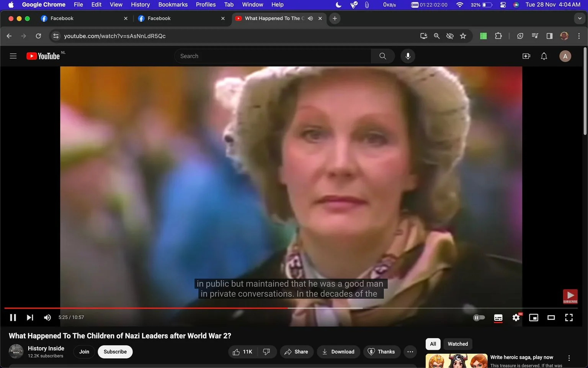The image size is (588, 368).
Task: Open Wi-Fi status menu
Action: tap(460, 5)
